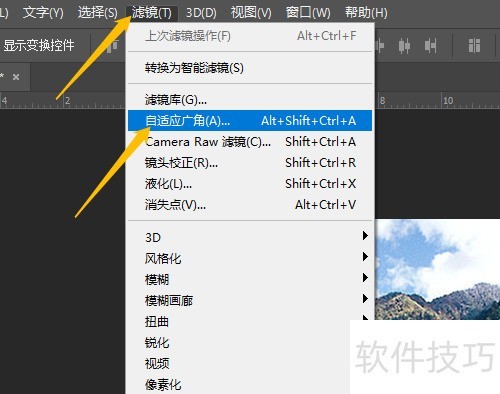500x394 pixels.
Task: Toggle the 显示变换控件 option
Action: (39, 45)
